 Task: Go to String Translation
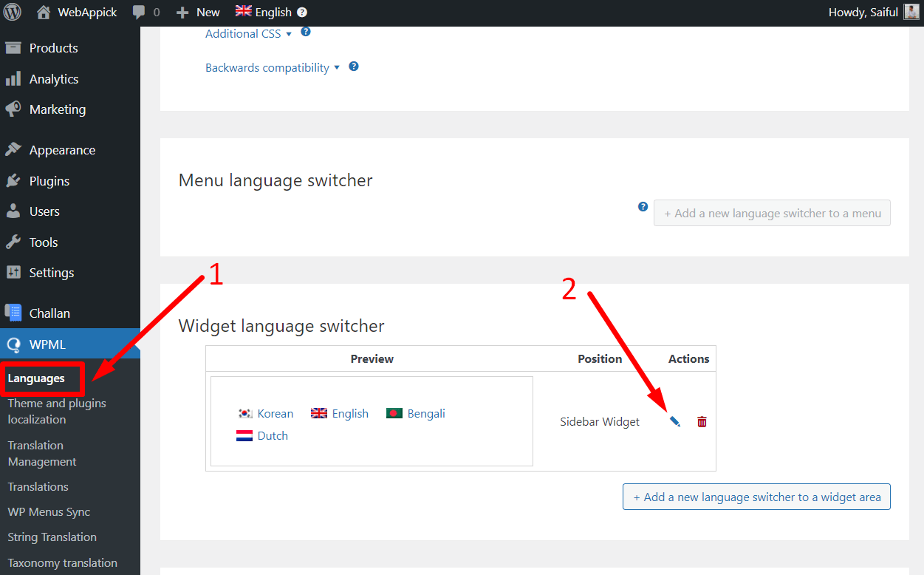pyautogui.click(x=52, y=537)
